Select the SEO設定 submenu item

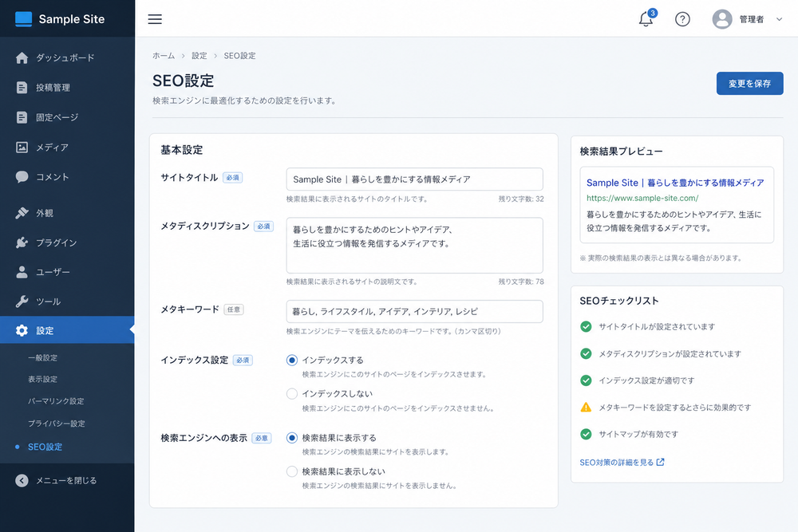(x=45, y=447)
